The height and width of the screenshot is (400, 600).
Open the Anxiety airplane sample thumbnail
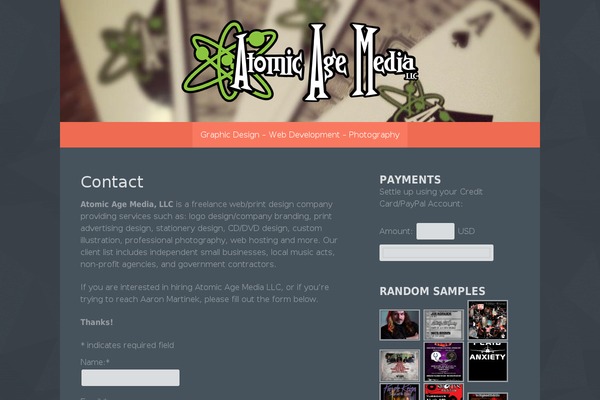click(488, 362)
